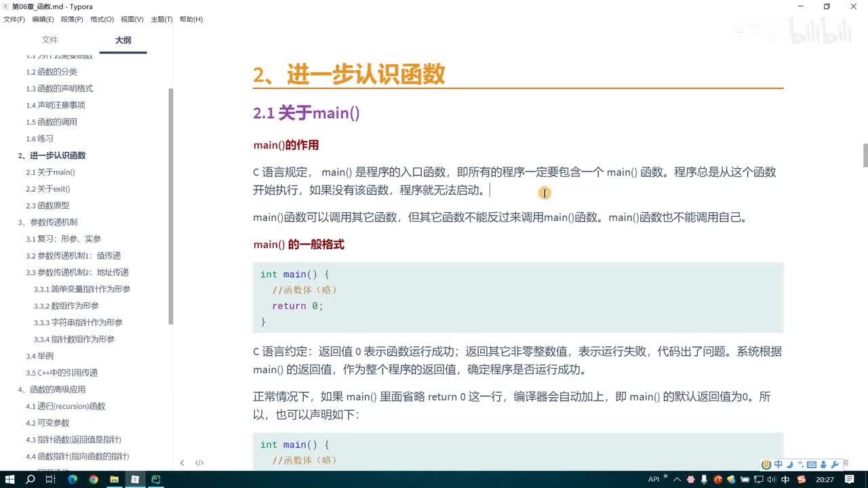Viewport: 868px width, 488px height.
Task: Launch Microsoft Edge from taskbar
Action: [73, 479]
